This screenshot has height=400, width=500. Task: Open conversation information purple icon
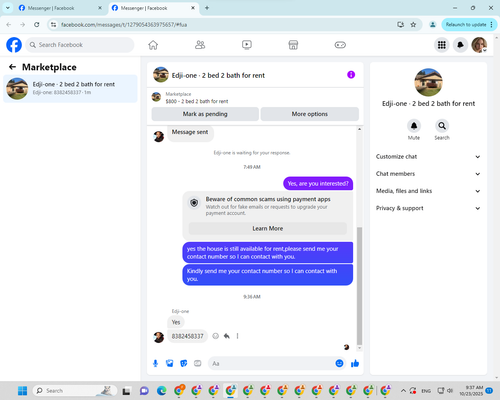click(x=351, y=75)
